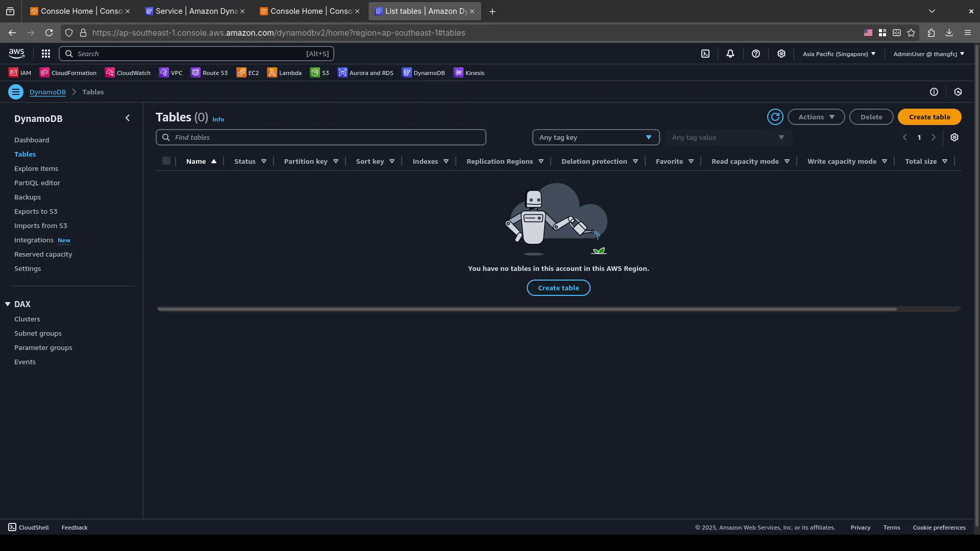The image size is (980, 551).
Task: Sort by the Partition key column
Action: 311,161
